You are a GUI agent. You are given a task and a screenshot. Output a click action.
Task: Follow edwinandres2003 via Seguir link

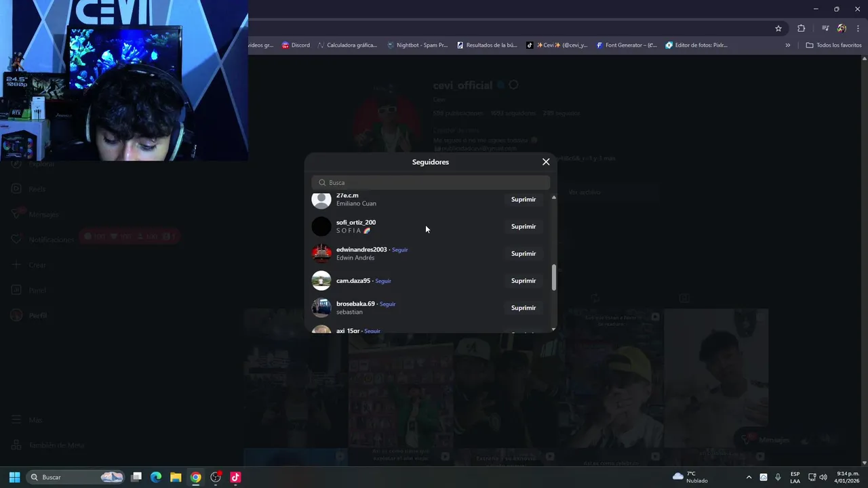tap(399, 249)
